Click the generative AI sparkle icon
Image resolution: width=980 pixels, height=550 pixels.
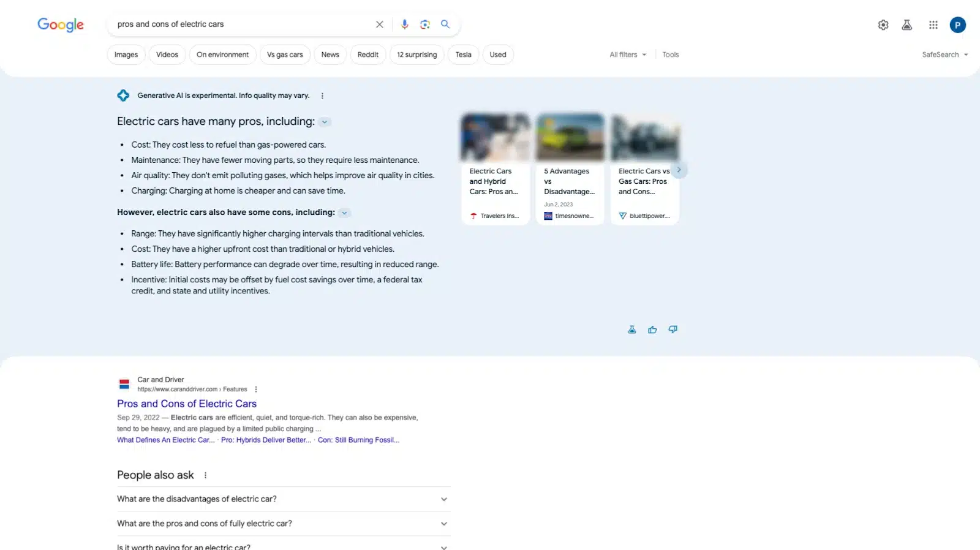123,96
